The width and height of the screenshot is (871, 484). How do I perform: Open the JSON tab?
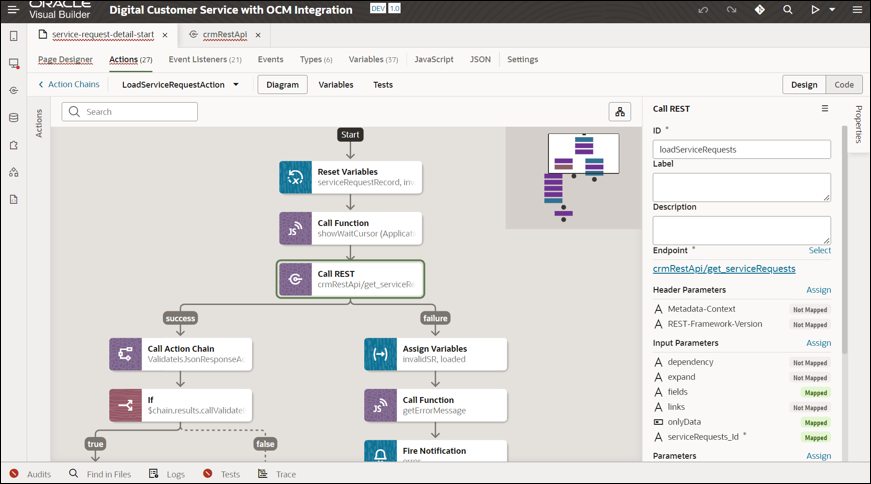click(x=480, y=59)
